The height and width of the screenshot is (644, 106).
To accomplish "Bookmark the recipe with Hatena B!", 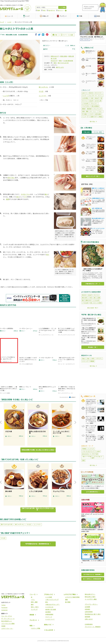I will (43, 34).
